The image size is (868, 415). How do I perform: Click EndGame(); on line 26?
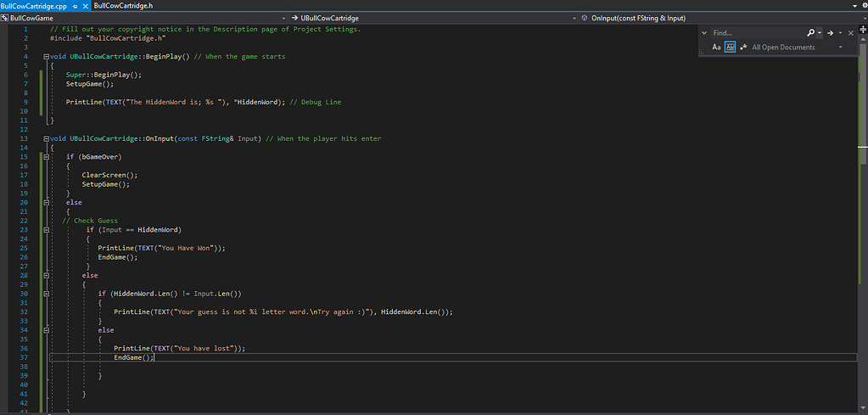pos(115,257)
